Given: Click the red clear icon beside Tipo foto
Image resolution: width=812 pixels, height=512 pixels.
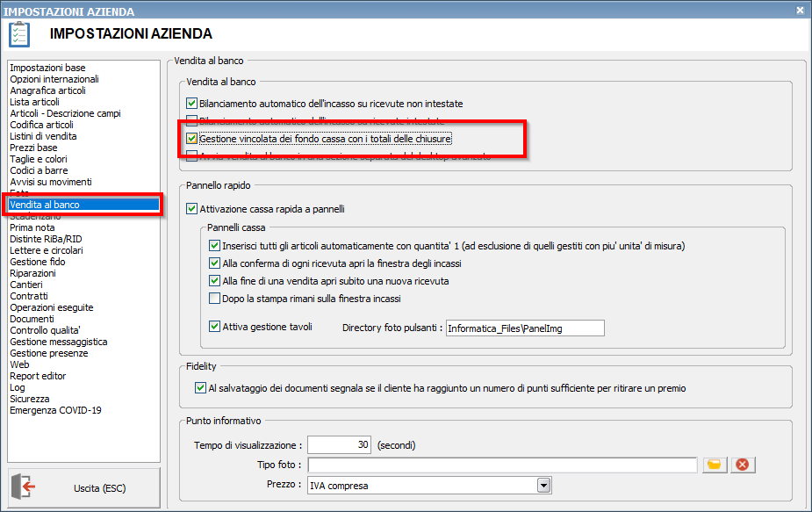Looking at the screenshot, I should (x=743, y=465).
